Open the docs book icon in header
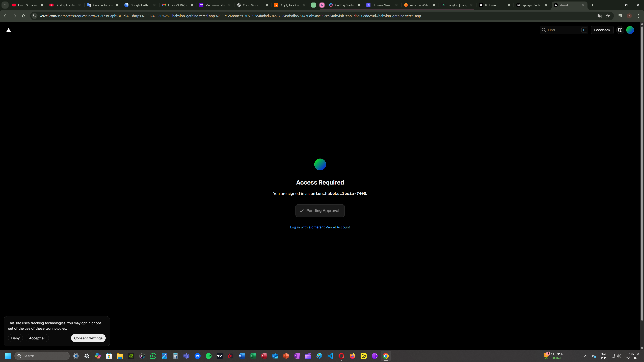The height and width of the screenshot is (362, 644). tap(620, 30)
